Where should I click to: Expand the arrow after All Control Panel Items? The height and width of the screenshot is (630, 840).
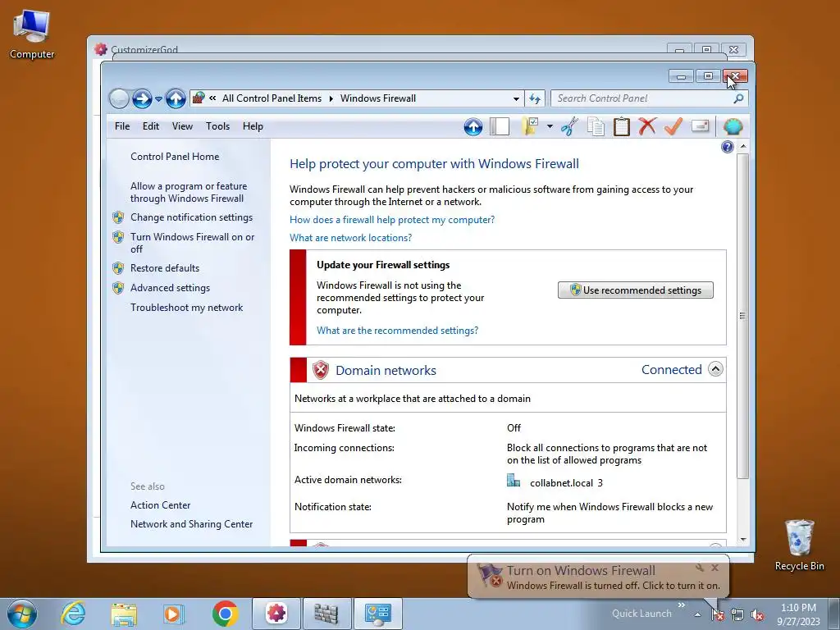331,98
